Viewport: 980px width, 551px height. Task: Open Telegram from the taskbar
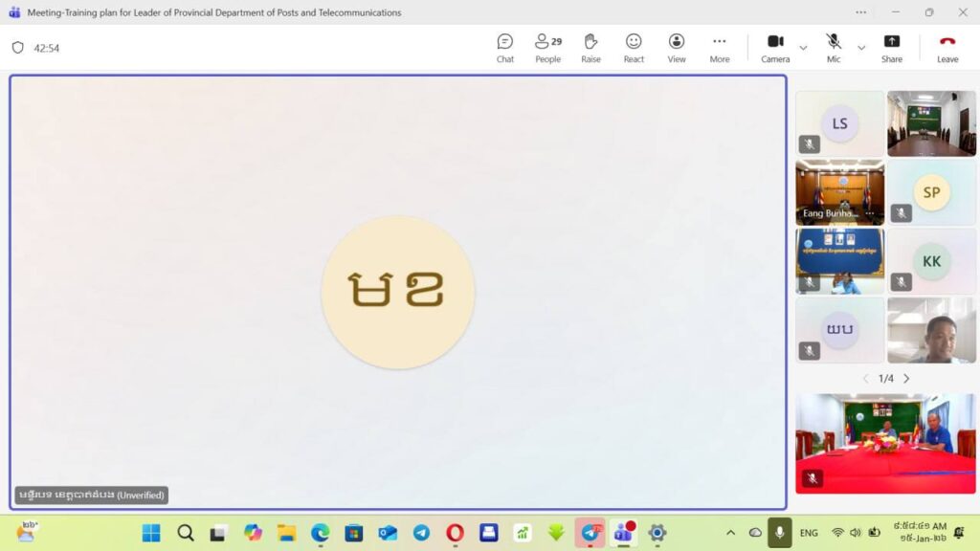tap(421, 533)
